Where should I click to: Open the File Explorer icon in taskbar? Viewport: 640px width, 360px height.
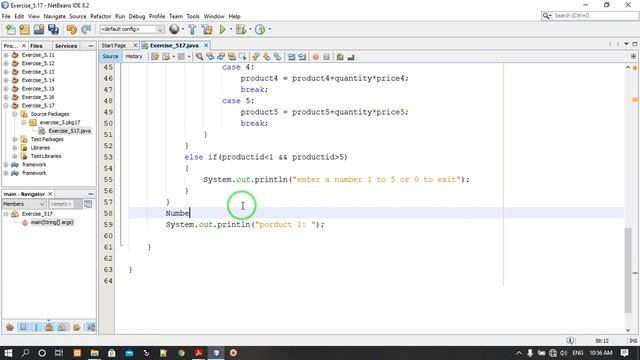click(95, 353)
